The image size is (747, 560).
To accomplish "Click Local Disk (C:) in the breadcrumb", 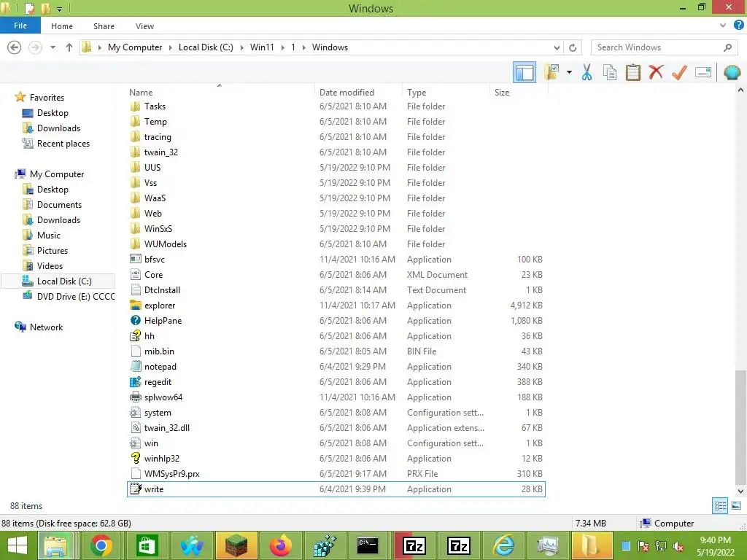I will click(206, 47).
